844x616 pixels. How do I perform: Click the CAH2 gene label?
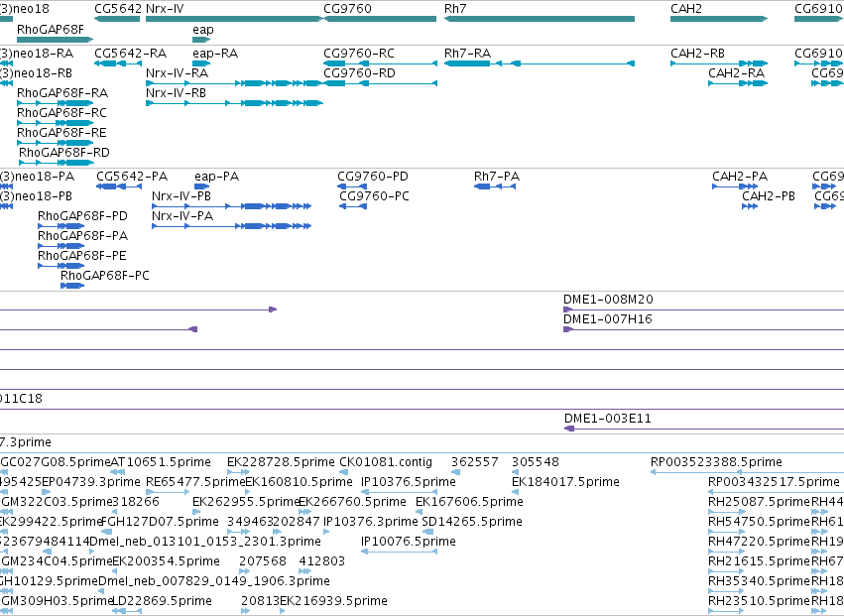tap(686, 9)
